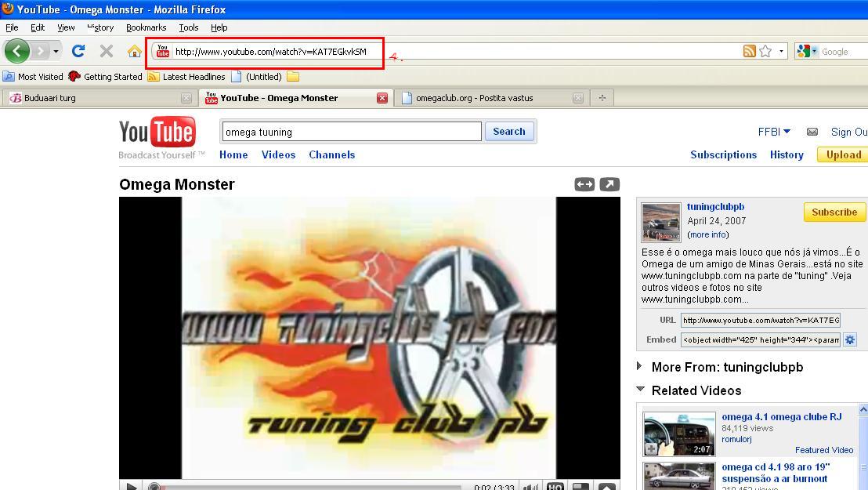Open the romulorj uploader link
Screen dimensions: 868x490
[x=736, y=440]
